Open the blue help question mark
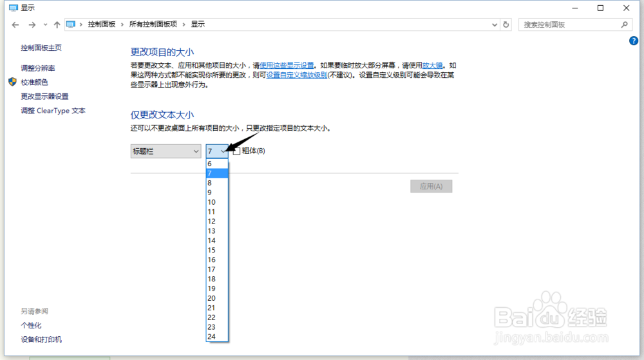Screen dimensions: 644x360 point(633,41)
